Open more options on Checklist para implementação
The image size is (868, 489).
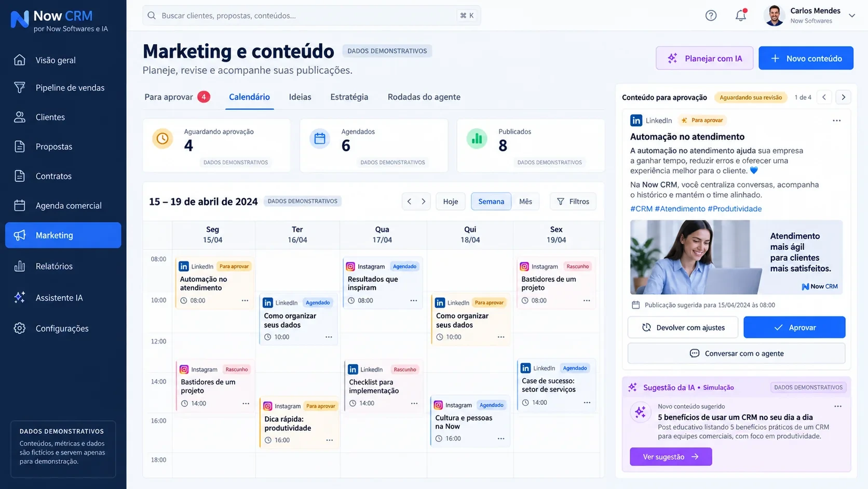(x=414, y=403)
